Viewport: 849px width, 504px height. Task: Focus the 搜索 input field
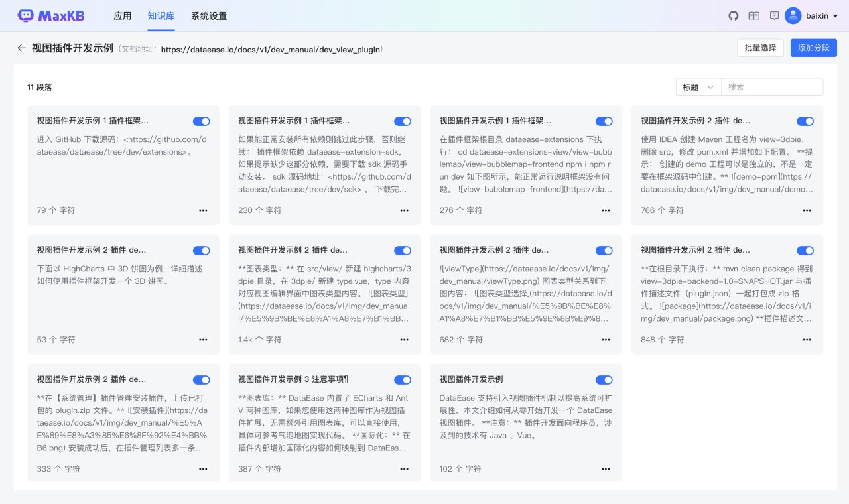click(x=772, y=87)
